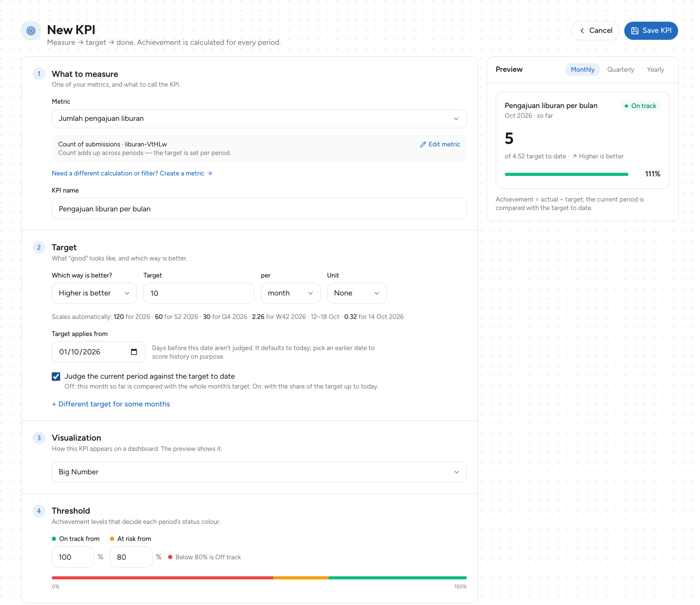Screen dimensions: 700x605
Task: Expand the Higher is better dropdown
Action: click(94, 293)
